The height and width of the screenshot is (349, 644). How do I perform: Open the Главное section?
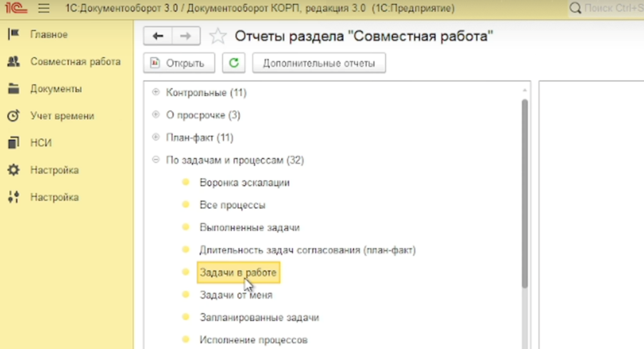49,35
